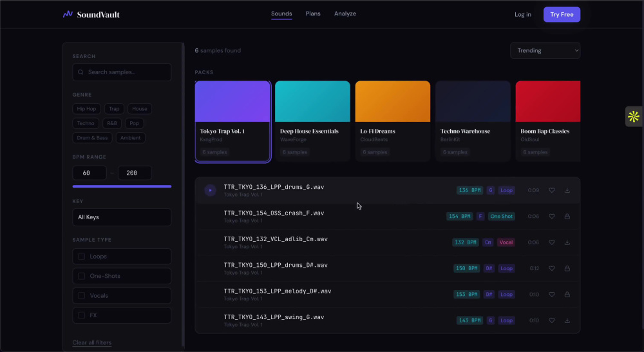This screenshot has height=352, width=644.
Task: Select TTR_TKYO_150_LPP_drums_D#.wav file name
Action: (x=276, y=265)
